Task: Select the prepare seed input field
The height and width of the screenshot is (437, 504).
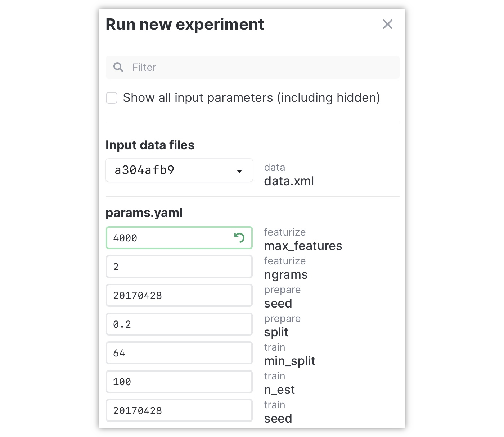Action: [x=179, y=295]
